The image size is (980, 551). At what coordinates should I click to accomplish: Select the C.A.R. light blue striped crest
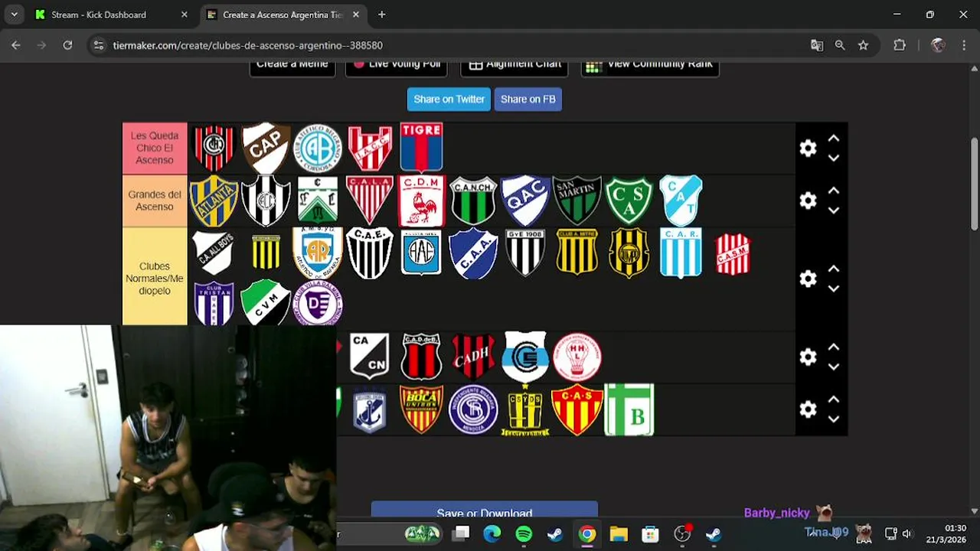click(681, 253)
